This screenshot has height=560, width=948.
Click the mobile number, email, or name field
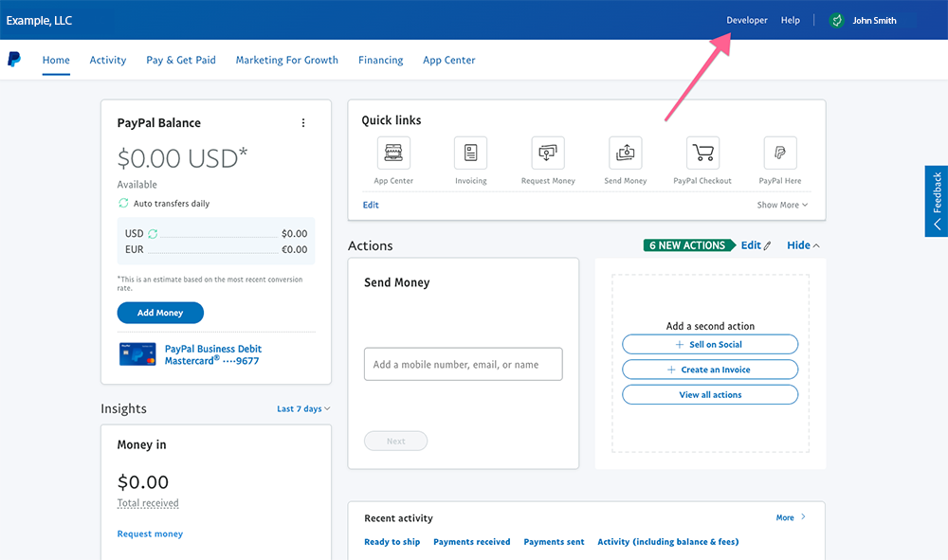[x=463, y=364]
